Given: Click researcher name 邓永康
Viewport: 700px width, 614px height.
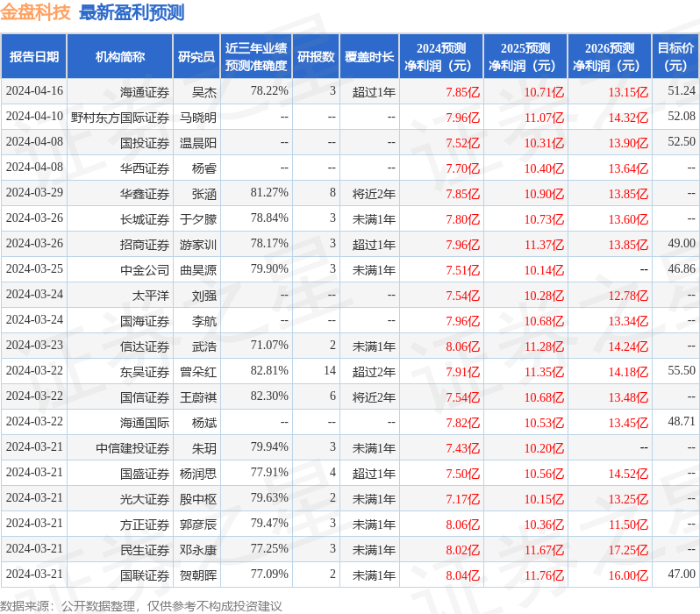Looking at the screenshot, I should tap(198, 550).
